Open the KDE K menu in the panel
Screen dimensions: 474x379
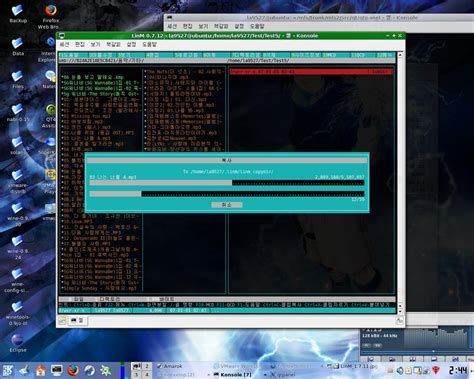point(8,370)
